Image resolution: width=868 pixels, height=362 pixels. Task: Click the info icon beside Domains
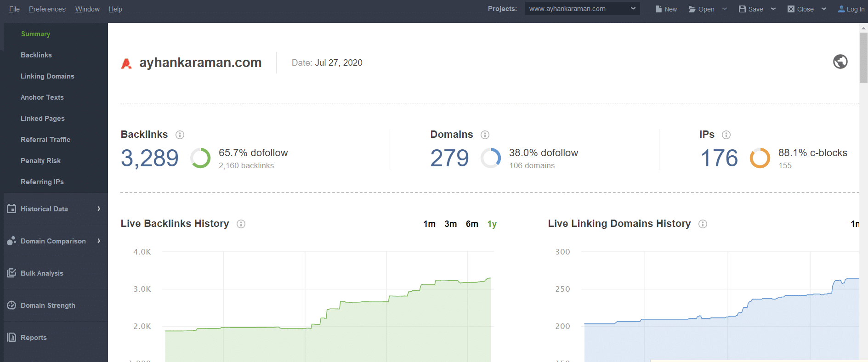click(x=485, y=135)
